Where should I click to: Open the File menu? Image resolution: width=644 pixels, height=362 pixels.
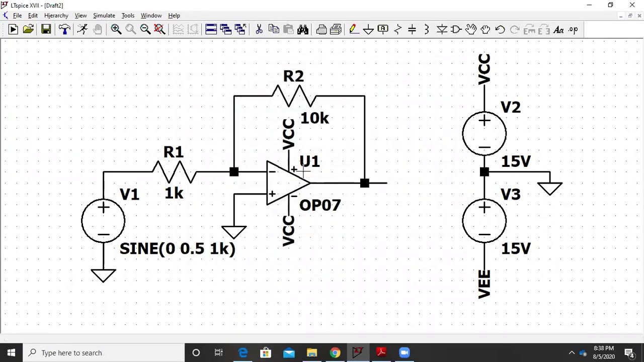[x=17, y=16]
